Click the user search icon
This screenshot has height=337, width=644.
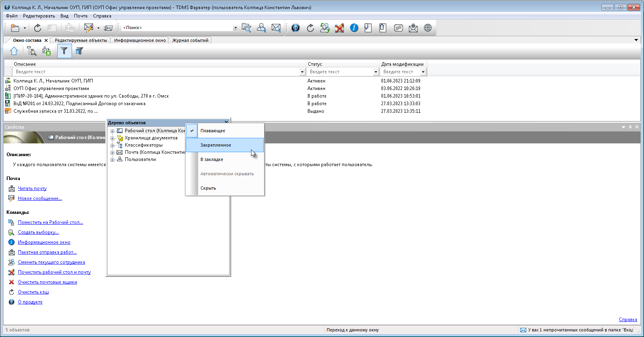pyautogui.click(x=261, y=28)
